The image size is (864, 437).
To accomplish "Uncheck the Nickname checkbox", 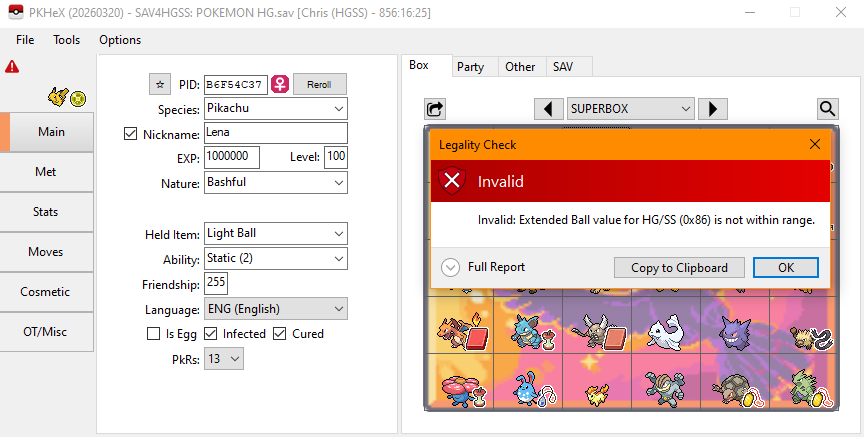I will click(130, 133).
